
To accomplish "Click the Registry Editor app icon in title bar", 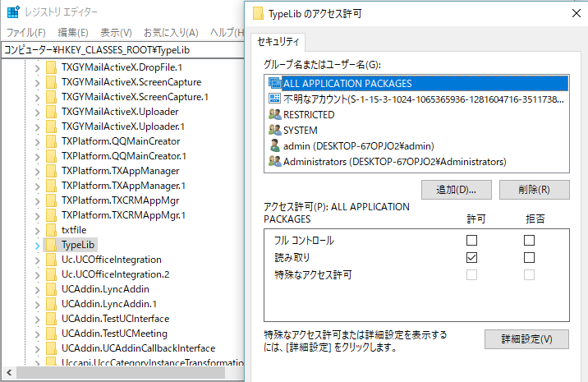I will click(x=13, y=12).
